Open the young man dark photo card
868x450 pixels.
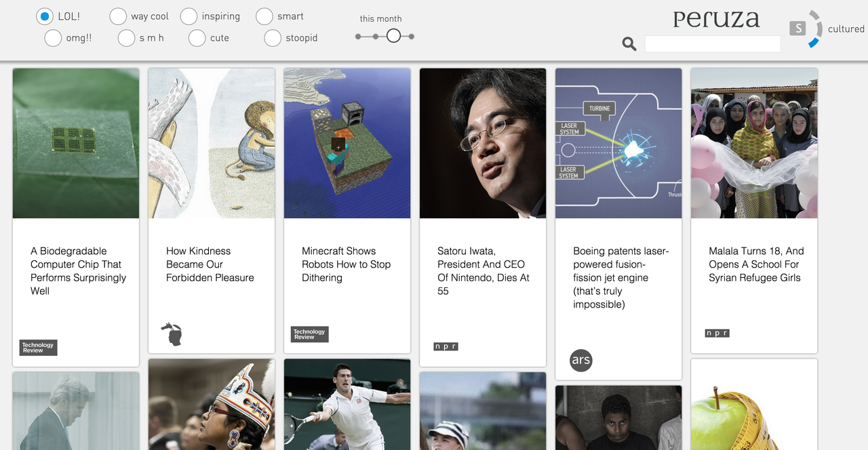[618, 418]
